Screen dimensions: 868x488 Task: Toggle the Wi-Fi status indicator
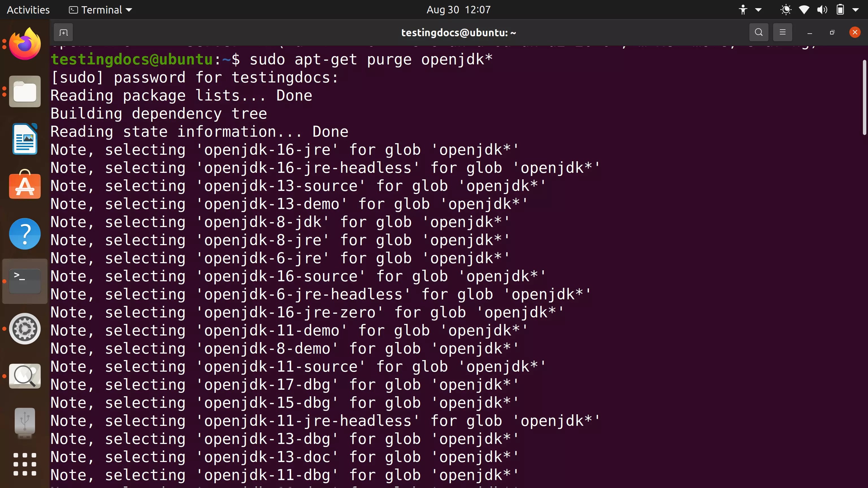click(804, 9)
